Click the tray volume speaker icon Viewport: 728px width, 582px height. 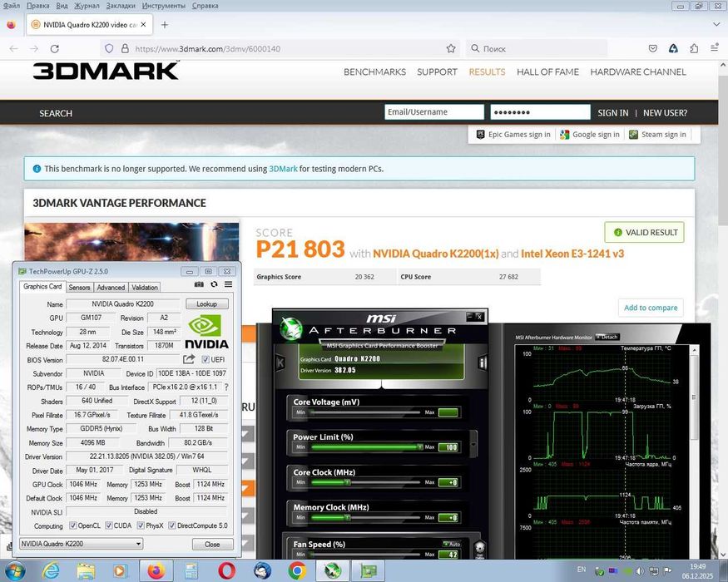(641, 570)
